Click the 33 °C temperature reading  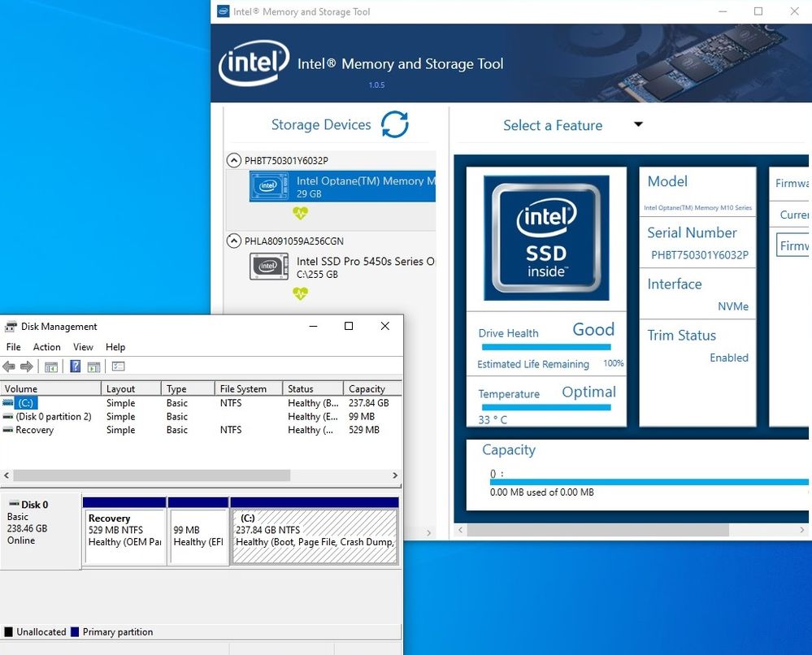point(493,419)
